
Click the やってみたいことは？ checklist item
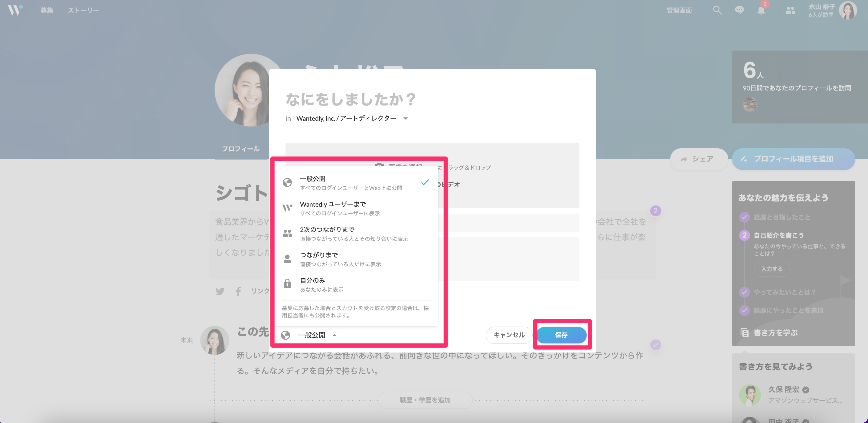785,292
